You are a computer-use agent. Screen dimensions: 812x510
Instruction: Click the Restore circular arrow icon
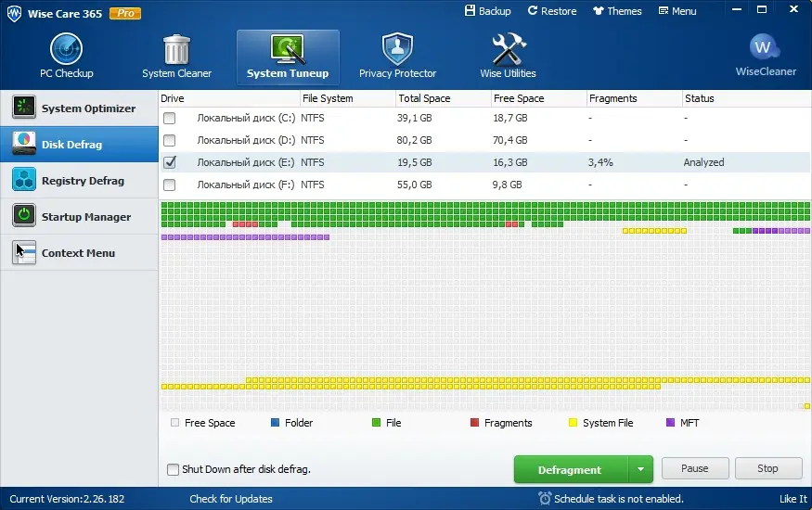click(533, 11)
